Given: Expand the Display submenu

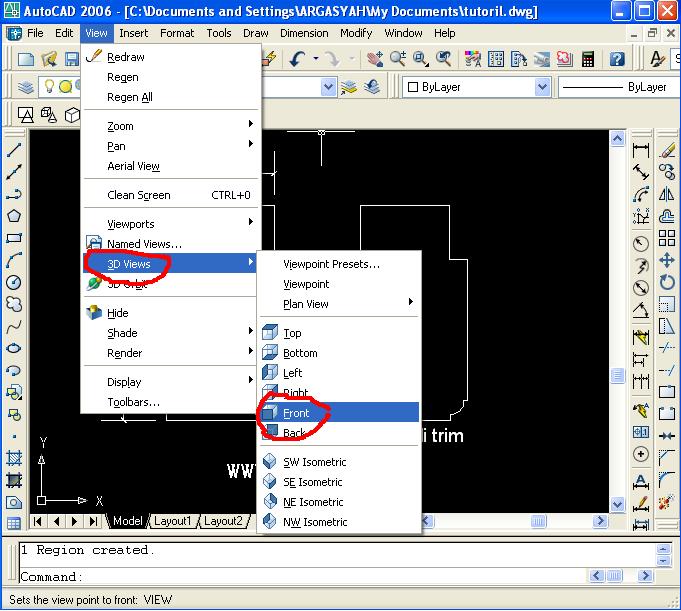Looking at the screenshot, I should (x=170, y=382).
